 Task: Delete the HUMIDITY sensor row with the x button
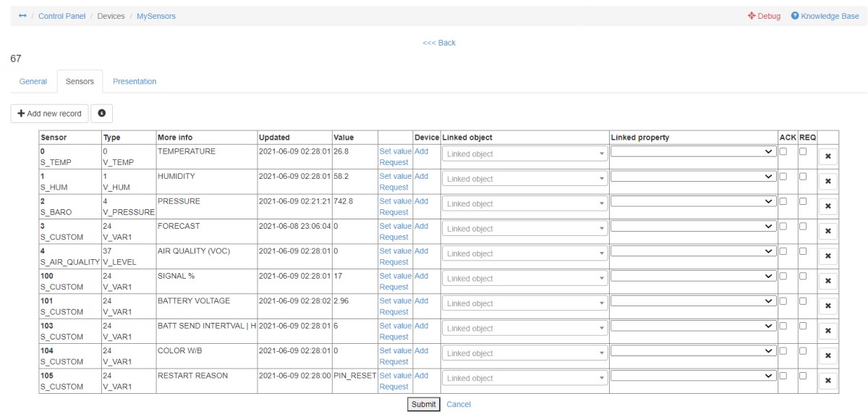tap(828, 181)
